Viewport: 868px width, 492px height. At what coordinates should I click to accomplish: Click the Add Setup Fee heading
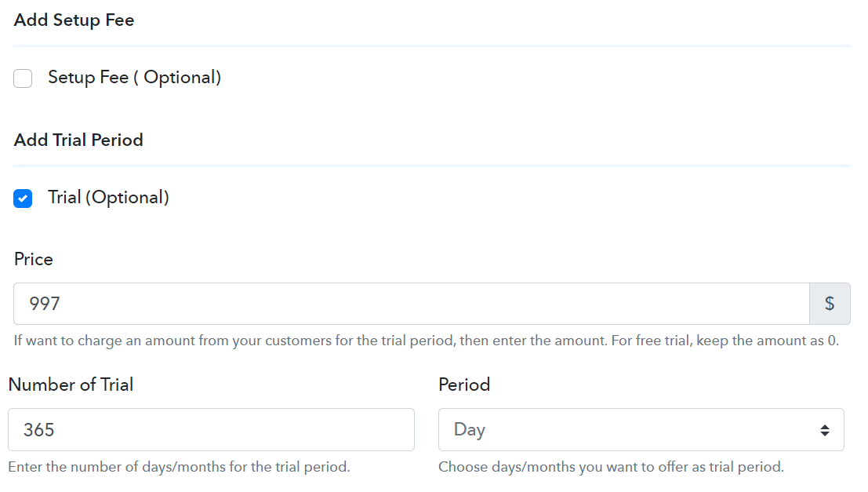click(74, 20)
